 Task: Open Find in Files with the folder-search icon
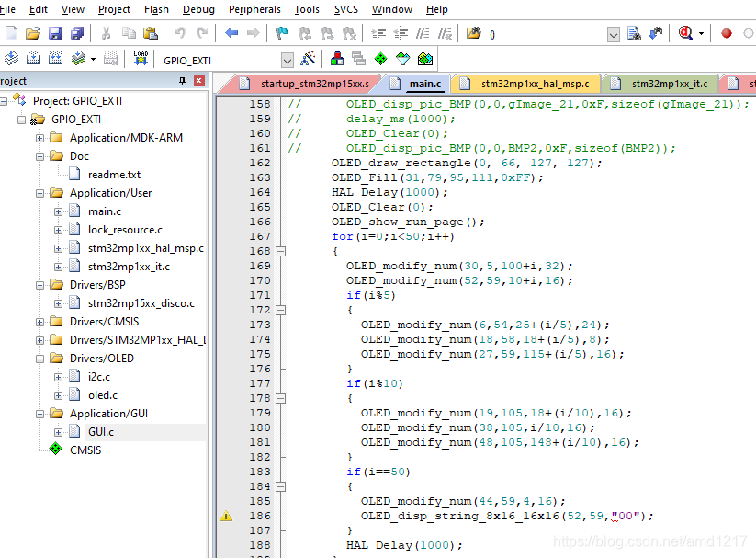[x=473, y=33]
